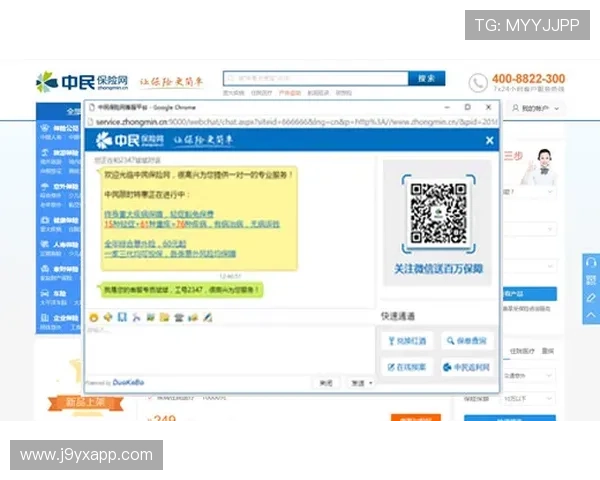Click the QR code icon on the floating sidebar
The height and width of the screenshot is (480, 600).
pyautogui.click(x=591, y=280)
